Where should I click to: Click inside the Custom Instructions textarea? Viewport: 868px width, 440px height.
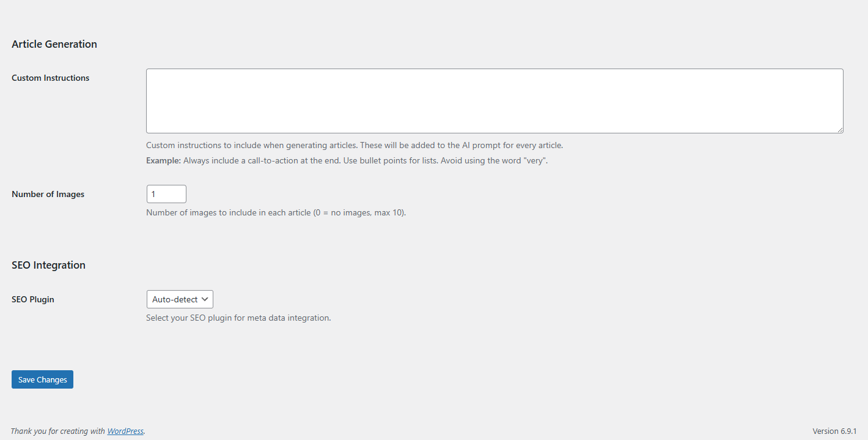494,100
